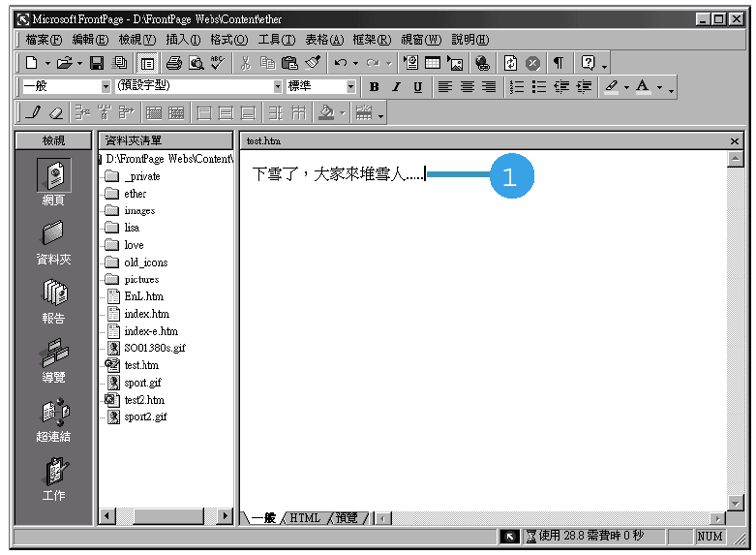The width and height of the screenshot is (756, 555).
Task: Select the 超連結 Hyperlinks view
Action: (x=53, y=419)
